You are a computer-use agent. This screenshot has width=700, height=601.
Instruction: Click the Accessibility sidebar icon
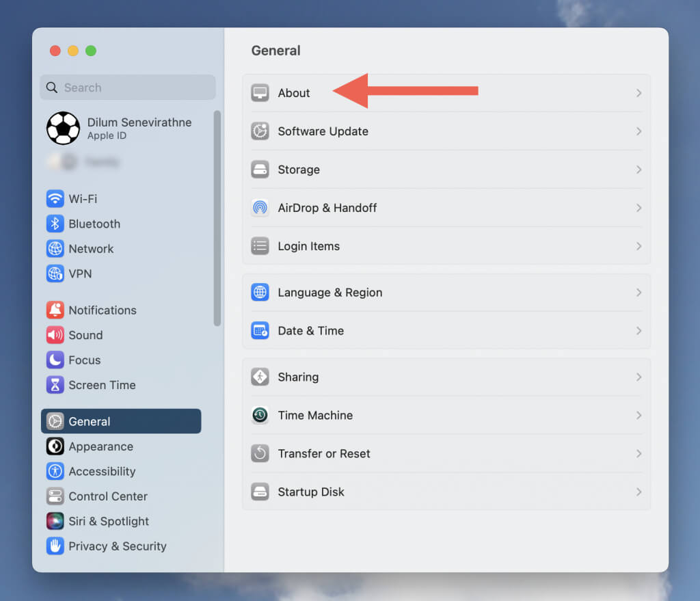(55, 472)
